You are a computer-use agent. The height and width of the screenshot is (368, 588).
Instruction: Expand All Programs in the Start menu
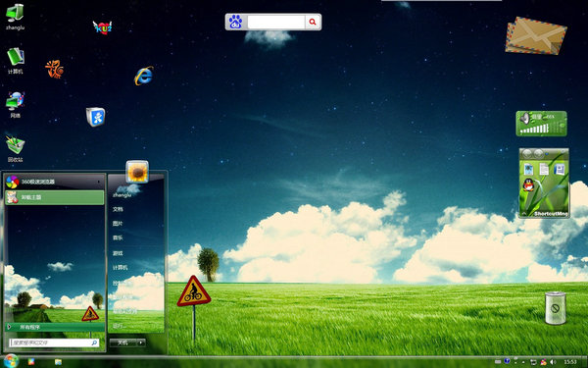pos(55,327)
